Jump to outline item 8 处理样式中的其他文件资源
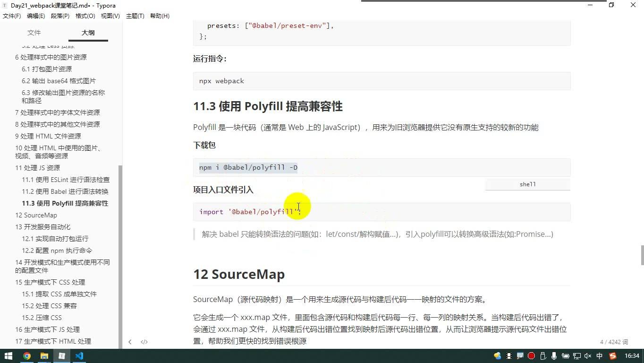This screenshot has height=363, width=644. tap(58, 124)
